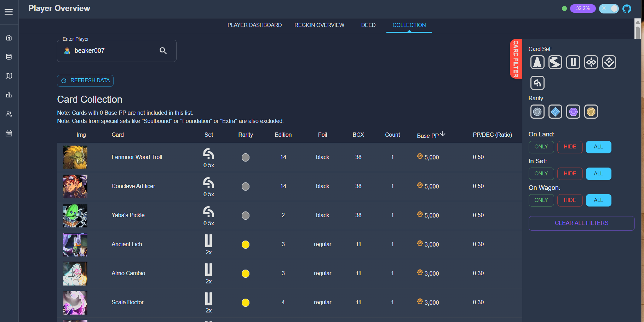Switch to DEED tab

pyautogui.click(x=368, y=25)
